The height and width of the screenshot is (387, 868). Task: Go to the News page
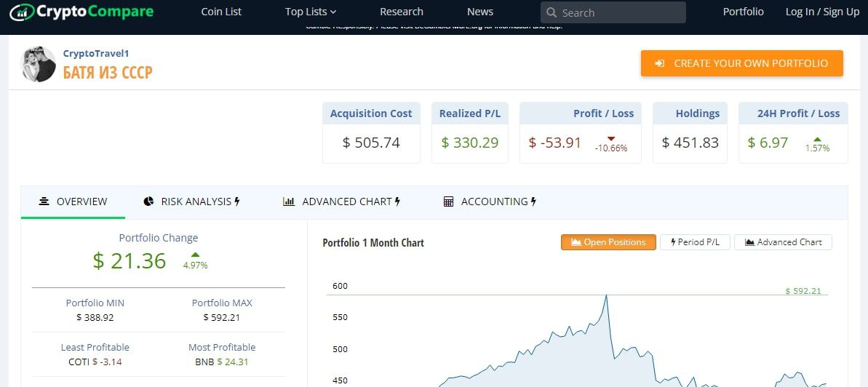click(x=480, y=12)
